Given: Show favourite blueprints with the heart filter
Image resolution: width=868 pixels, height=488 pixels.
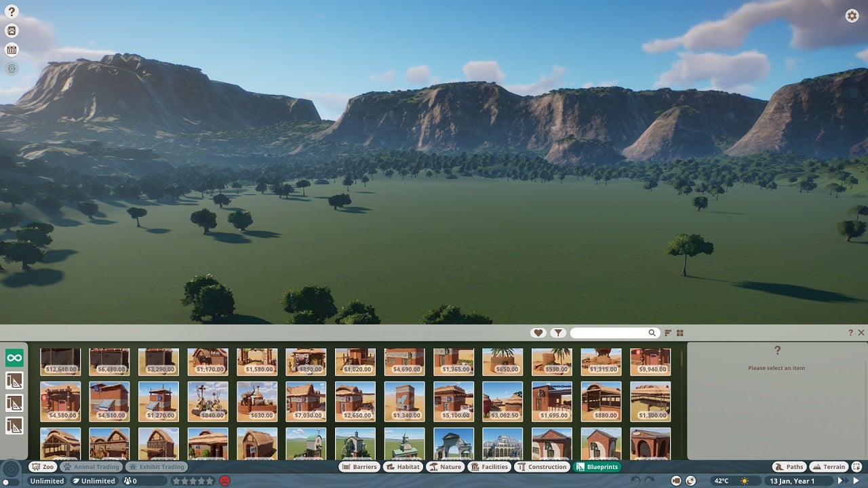Looking at the screenshot, I should (x=538, y=333).
